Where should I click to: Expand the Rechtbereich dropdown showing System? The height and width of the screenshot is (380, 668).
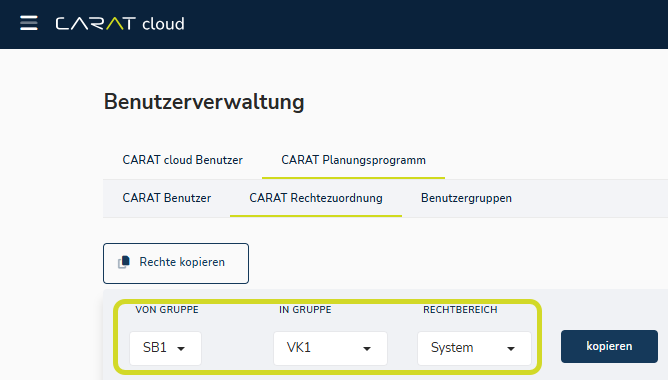pos(474,348)
